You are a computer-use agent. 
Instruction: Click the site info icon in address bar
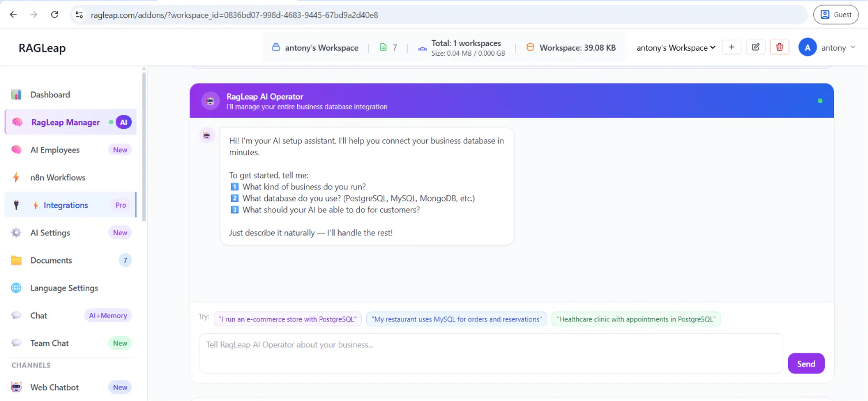click(x=79, y=14)
